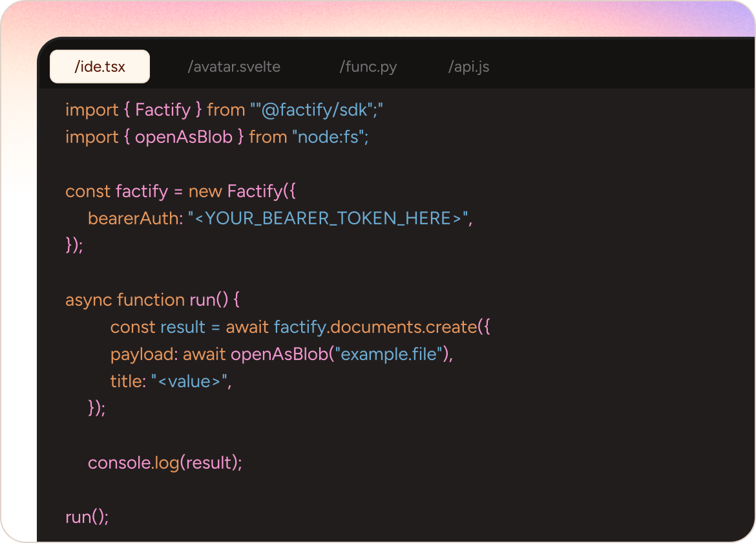Click the "const factify = new Factify({" line
Screen dimensions: 756x543
[x=181, y=191]
